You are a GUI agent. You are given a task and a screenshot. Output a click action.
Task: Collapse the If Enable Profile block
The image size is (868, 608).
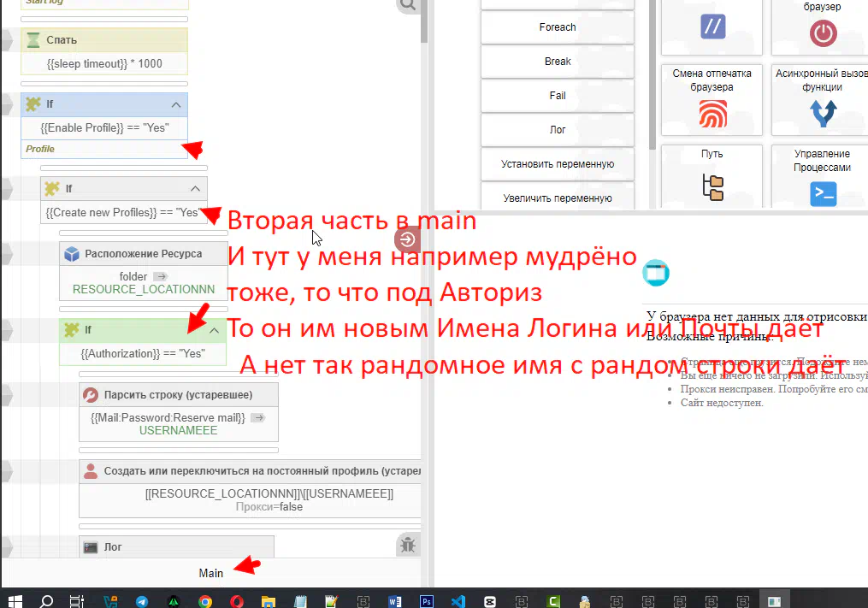176,104
